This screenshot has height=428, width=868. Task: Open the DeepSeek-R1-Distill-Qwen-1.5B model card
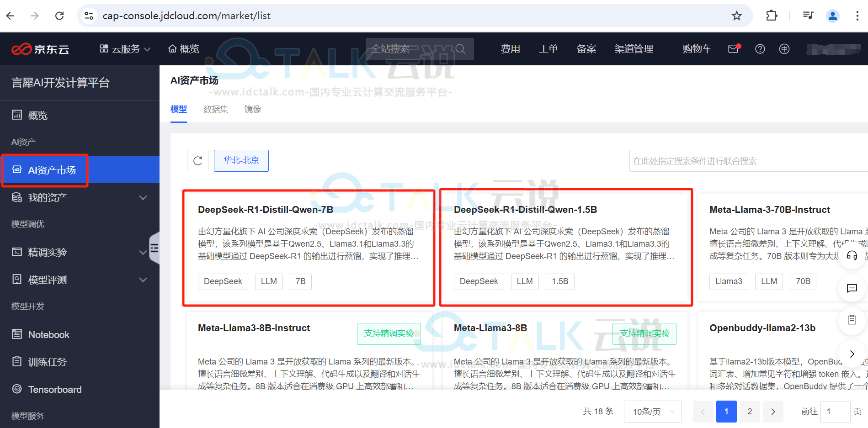[565, 247]
